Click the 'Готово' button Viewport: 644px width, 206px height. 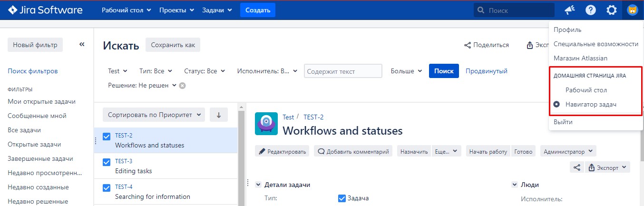523,151
